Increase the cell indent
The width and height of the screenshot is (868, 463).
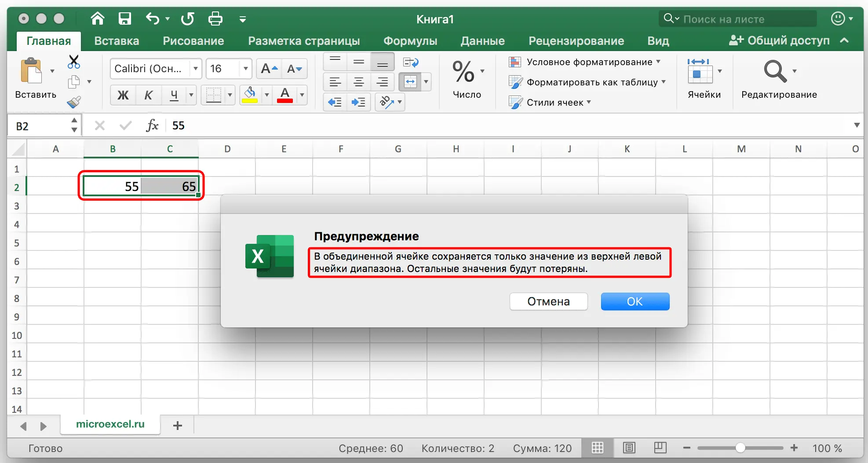pos(359,102)
